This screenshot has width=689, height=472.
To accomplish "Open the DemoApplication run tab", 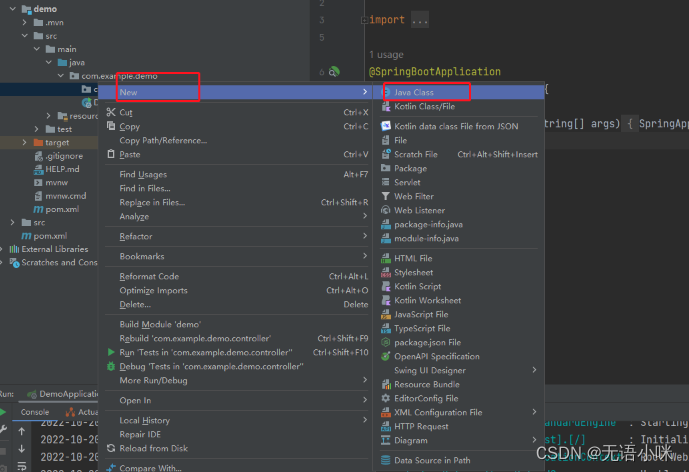I will pyautogui.click(x=63, y=394).
